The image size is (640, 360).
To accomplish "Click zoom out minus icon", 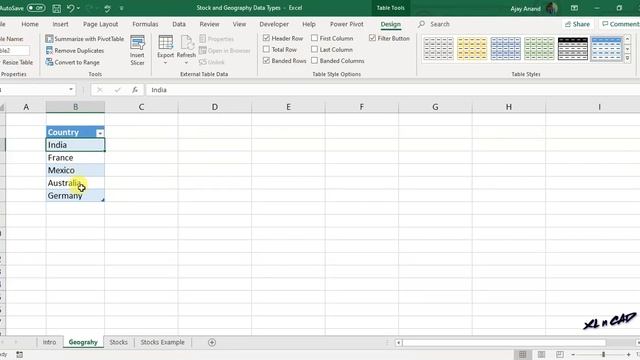I will 573,354.
